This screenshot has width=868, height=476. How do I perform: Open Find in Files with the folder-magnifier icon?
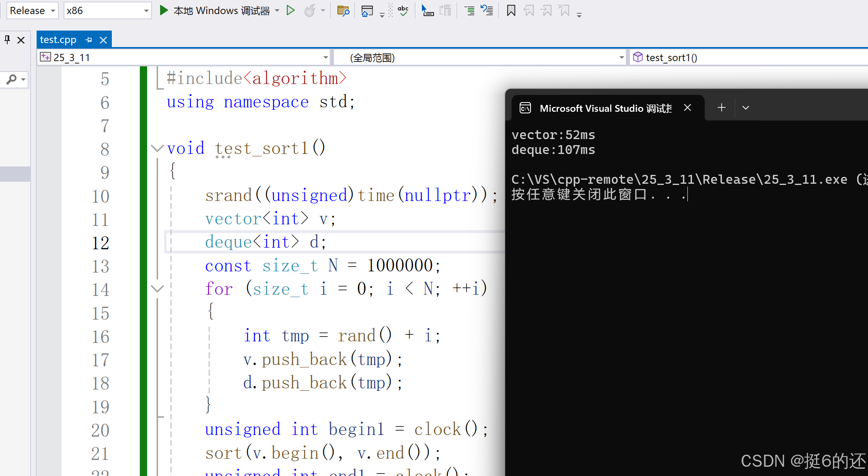343,10
